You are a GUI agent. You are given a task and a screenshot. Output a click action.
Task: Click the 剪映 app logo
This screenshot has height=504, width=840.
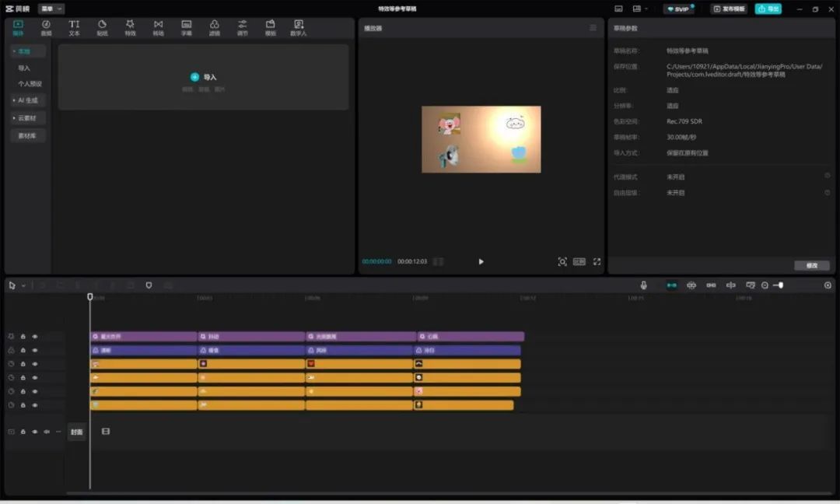(x=18, y=9)
